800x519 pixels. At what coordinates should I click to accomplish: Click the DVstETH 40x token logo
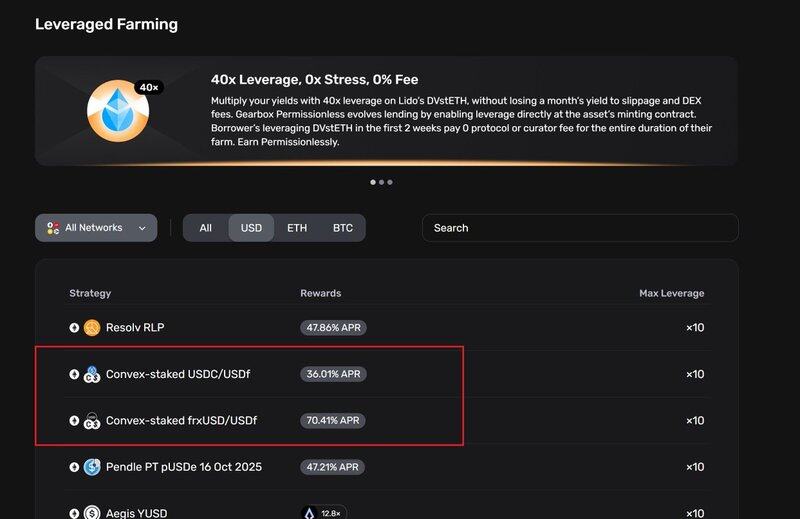tap(118, 111)
